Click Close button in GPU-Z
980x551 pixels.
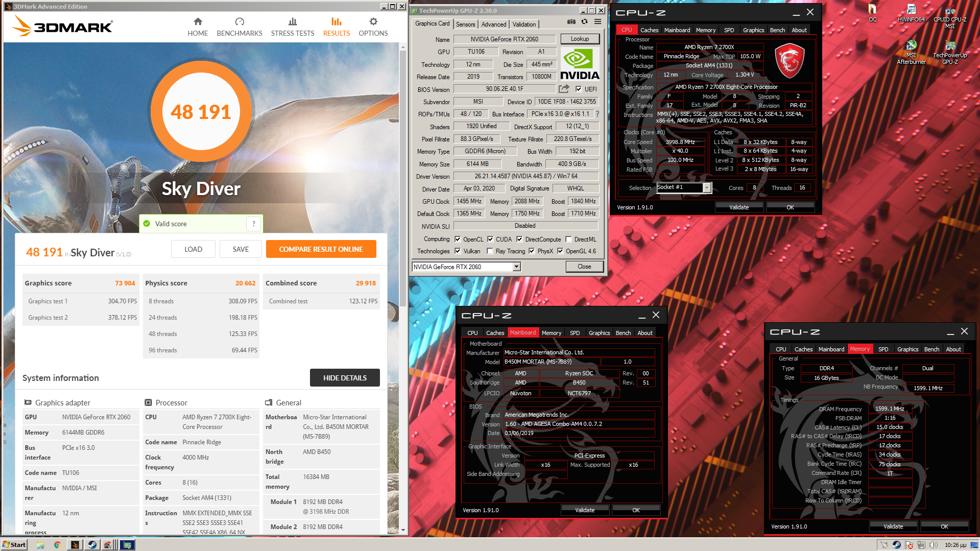(584, 267)
